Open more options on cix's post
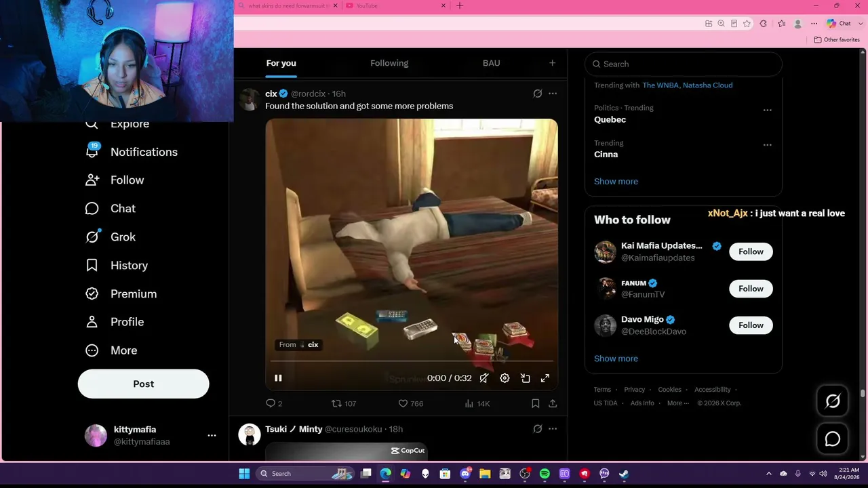This screenshot has width=868, height=488. (x=553, y=94)
